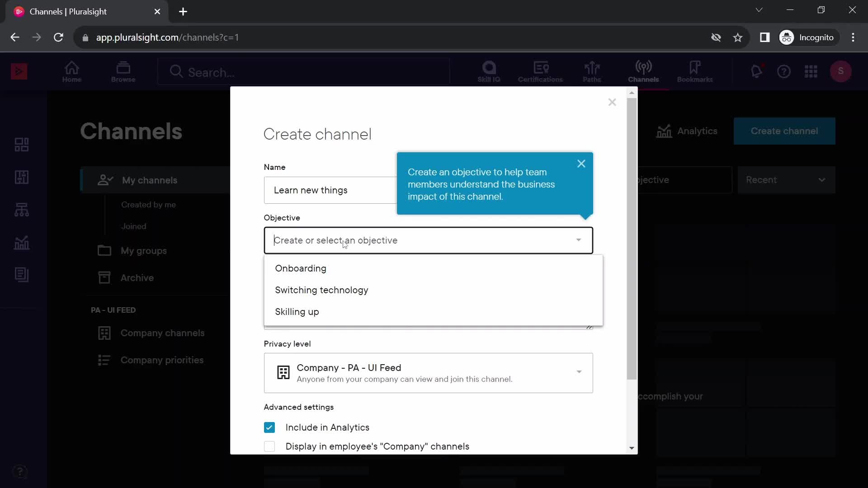Open the notifications bell
868x488 pixels.
(757, 71)
